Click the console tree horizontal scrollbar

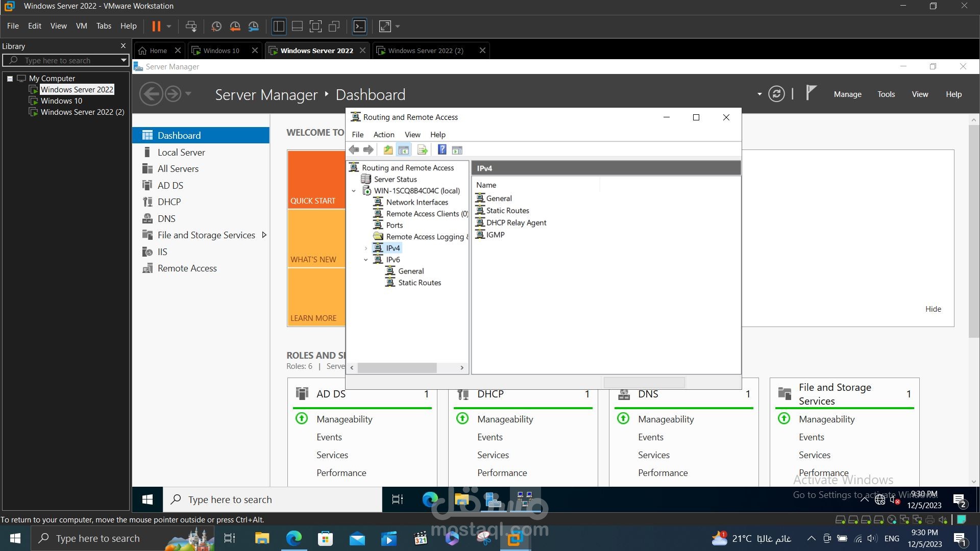click(407, 367)
